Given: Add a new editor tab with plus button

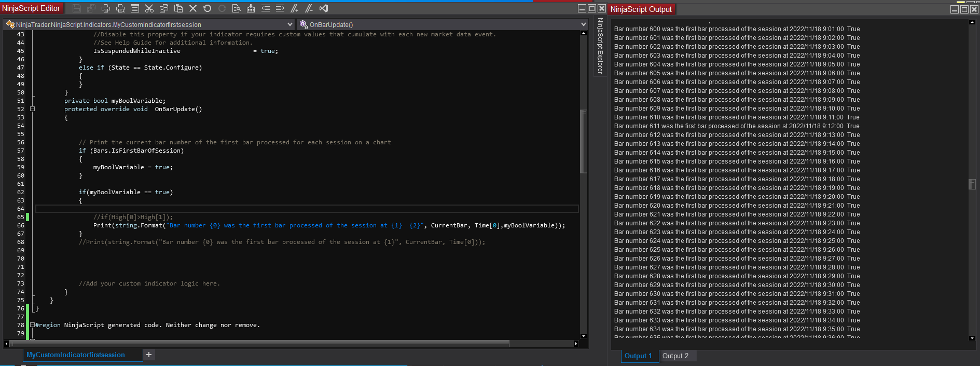Looking at the screenshot, I should [149, 355].
